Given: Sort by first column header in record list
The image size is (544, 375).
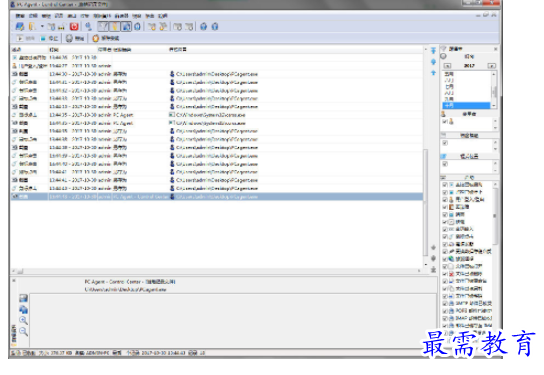Looking at the screenshot, I should (29, 50).
